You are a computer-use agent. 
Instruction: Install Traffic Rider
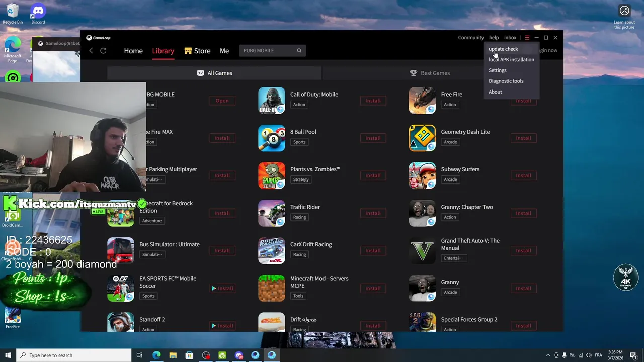click(373, 213)
